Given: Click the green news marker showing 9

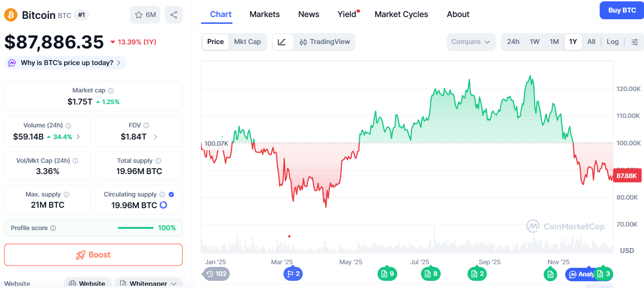Looking at the screenshot, I should 387,274.
